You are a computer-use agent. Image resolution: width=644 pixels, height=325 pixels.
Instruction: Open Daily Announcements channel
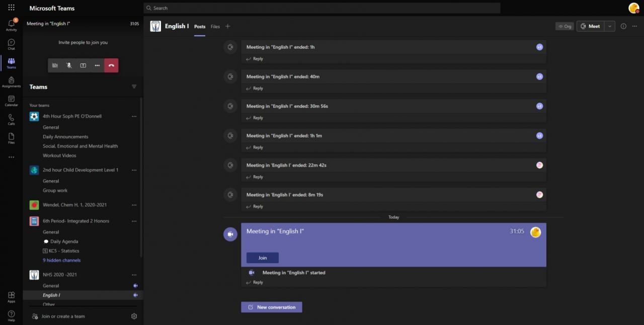click(x=65, y=137)
